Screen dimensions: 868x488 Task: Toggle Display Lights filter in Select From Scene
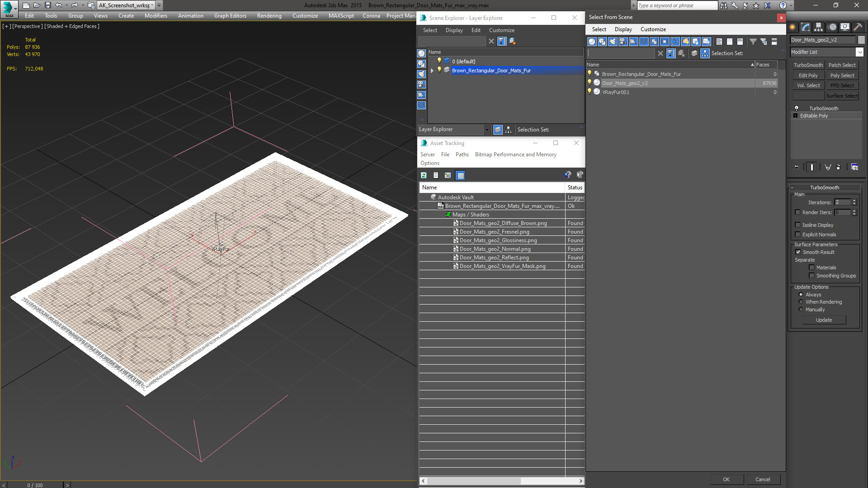(613, 42)
